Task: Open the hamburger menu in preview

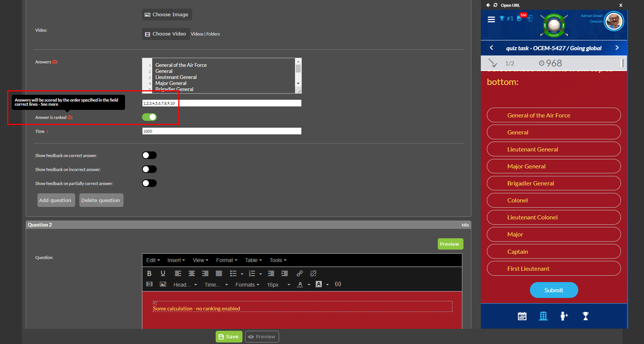Action: click(491, 19)
